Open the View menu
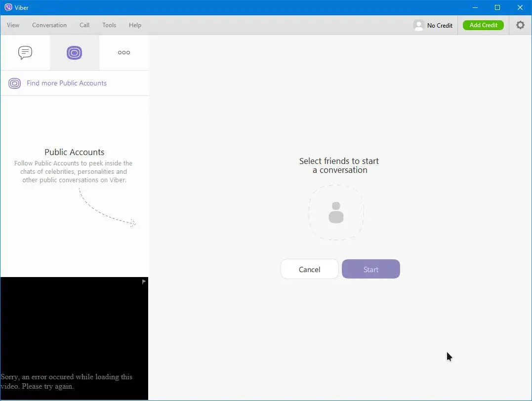The width and height of the screenshot is (532, 401). [x=13, y=25]
